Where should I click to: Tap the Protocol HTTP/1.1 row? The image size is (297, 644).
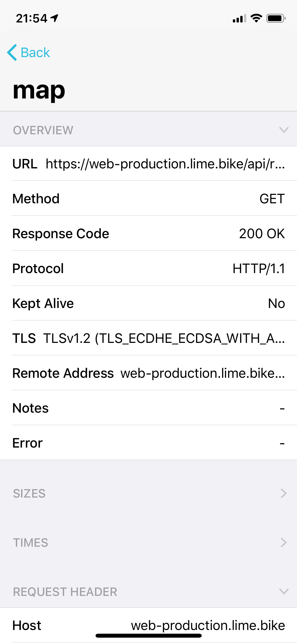[148, 268]
